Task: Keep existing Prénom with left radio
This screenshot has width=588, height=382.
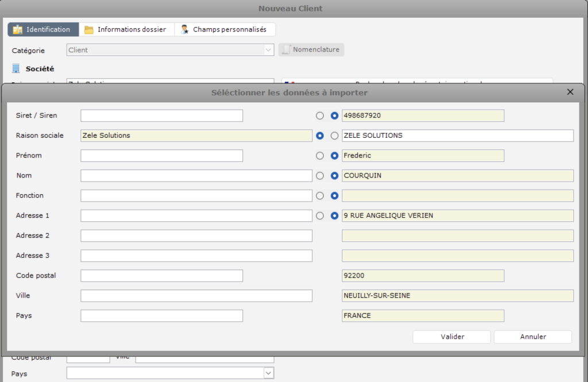Action: [x=320, y=156]
